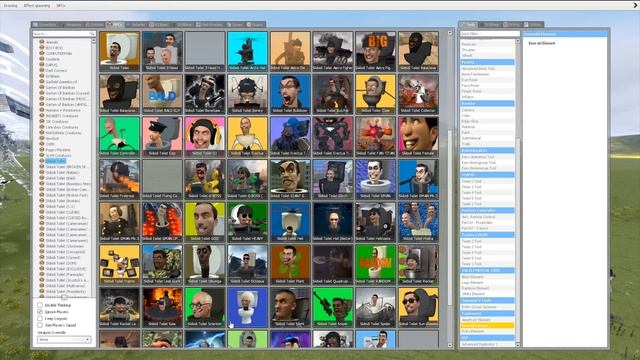The image size is (640, 360).
Task: Spawn the Skibidi Toilet Female NPC
Action: tap(418, 137)
